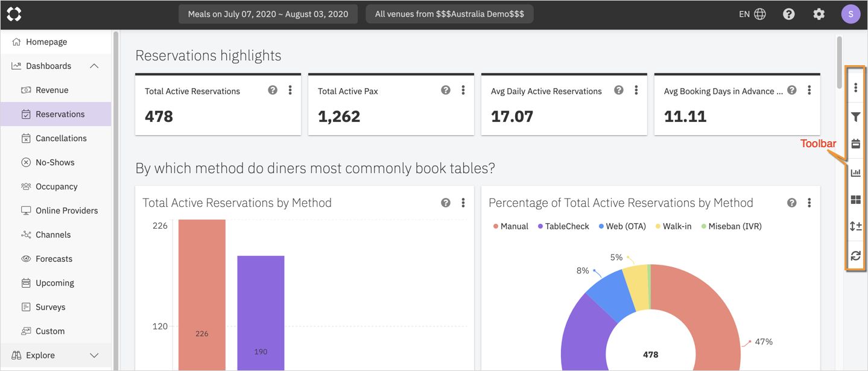Click the 1,262 total pax value
Viewport: 868px width, 371px height.
click(x=339, y=116)
